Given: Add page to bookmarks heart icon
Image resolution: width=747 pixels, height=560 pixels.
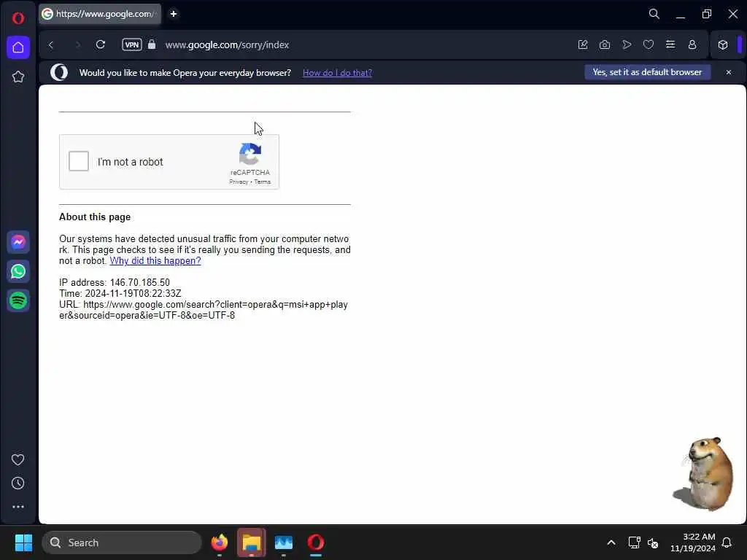Looking at the screenshot, I should pos(649,44).
